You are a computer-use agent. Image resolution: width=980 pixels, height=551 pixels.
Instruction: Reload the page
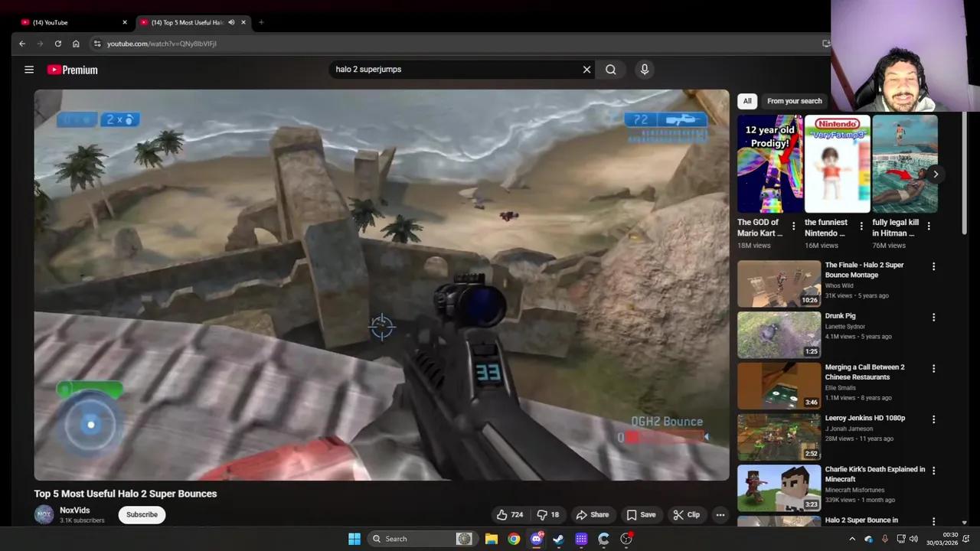click(x=57, y=44)
